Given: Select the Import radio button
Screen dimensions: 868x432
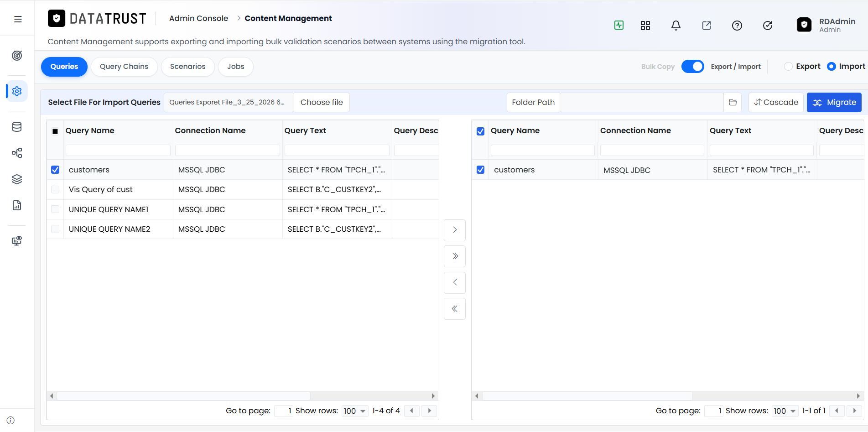Looking at the screenshot, I should (x=832, y=67).
